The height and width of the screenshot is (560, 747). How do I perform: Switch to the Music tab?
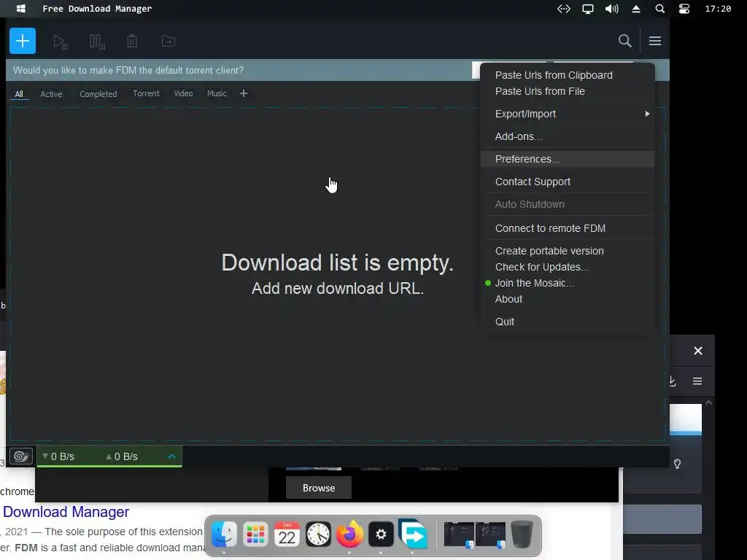point(217,93)
